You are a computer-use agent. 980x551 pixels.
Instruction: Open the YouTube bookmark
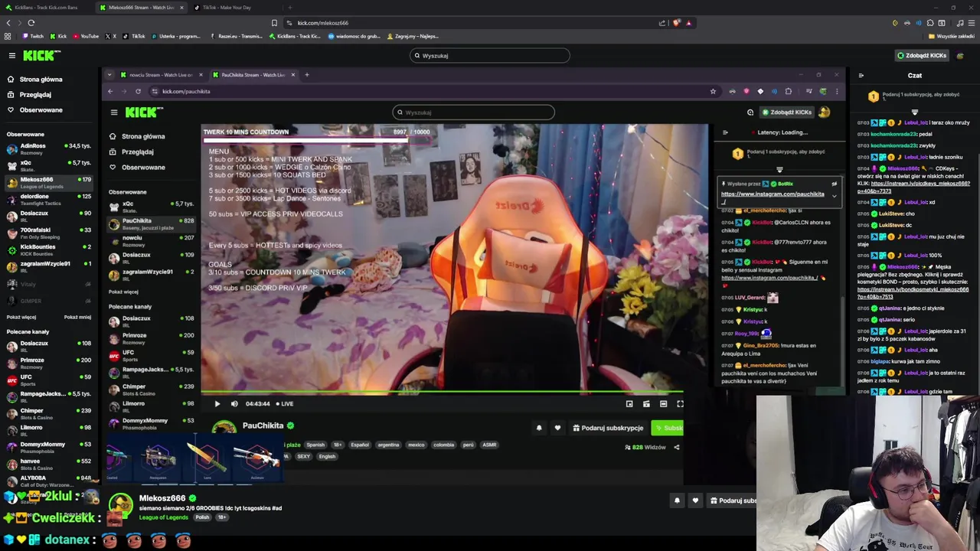(86, 36)
